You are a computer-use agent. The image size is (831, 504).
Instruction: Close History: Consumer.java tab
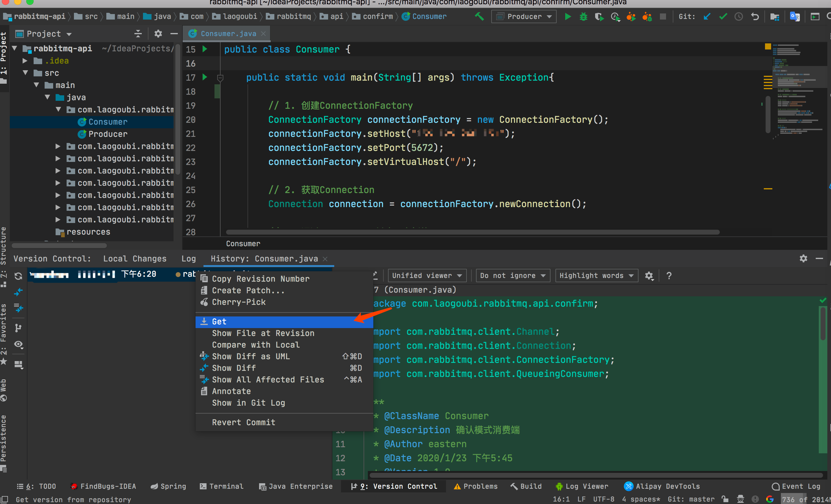coord(325,259)
